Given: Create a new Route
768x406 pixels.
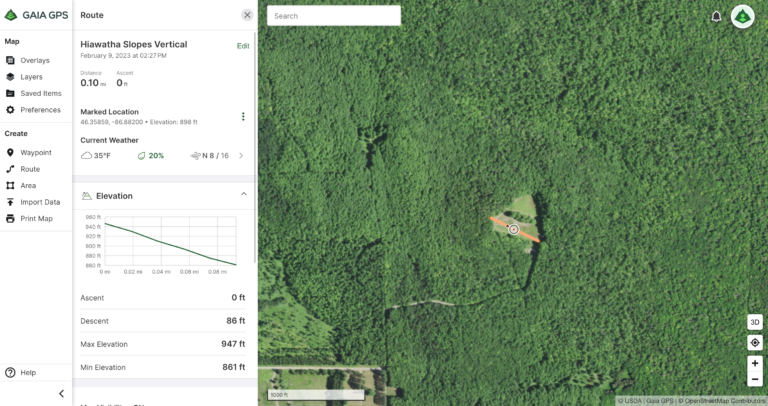Looking at the screenshot, I should (x=30, y=169).
